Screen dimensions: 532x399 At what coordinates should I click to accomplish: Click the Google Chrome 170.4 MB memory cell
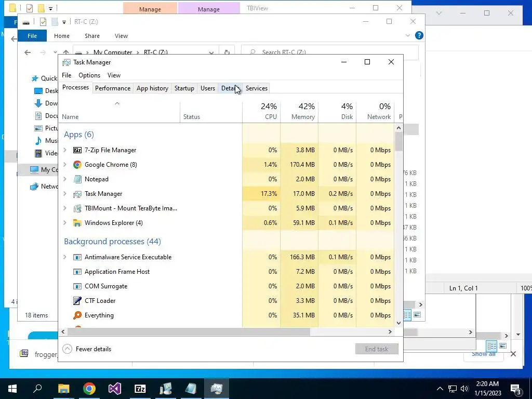300,165
